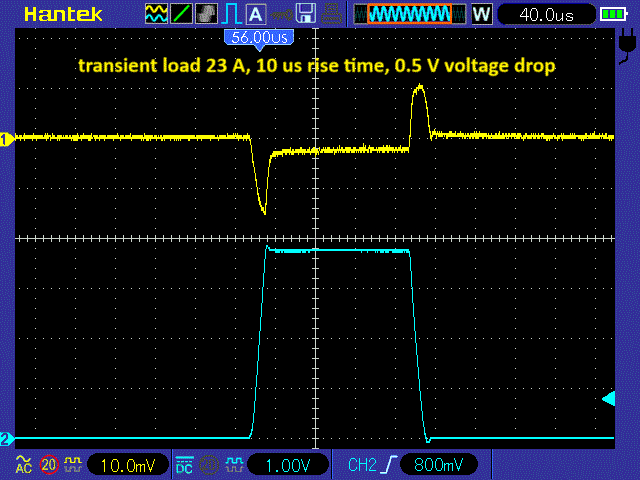This screenshot has width=640, height=480.
Task: Click the CH2 DC coupling icon
Action: point(184,464)
